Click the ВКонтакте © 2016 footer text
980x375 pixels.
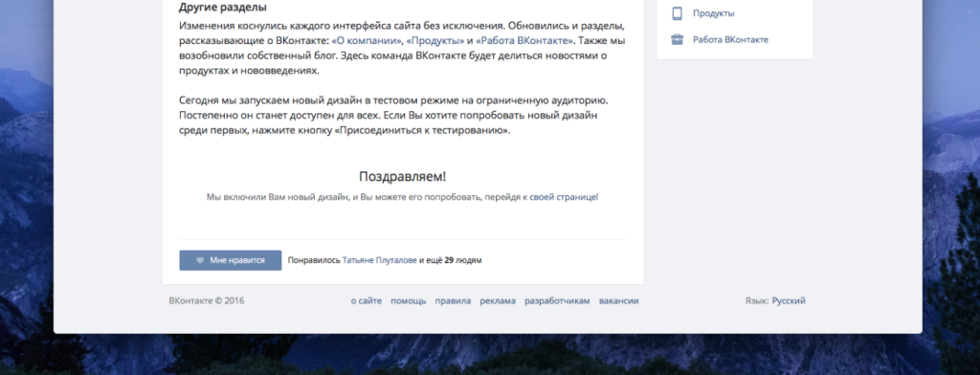coord(207,300)
